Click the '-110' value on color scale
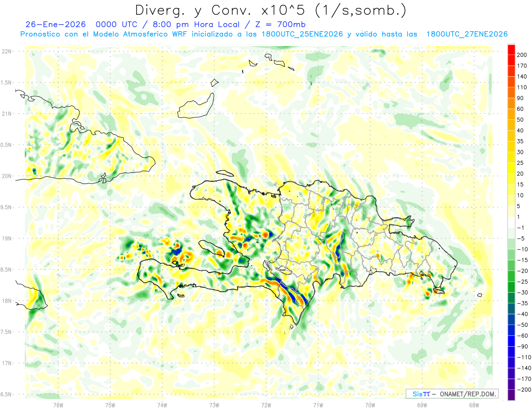This screenshot has height=411, width=532. click(x=524, y=358)
